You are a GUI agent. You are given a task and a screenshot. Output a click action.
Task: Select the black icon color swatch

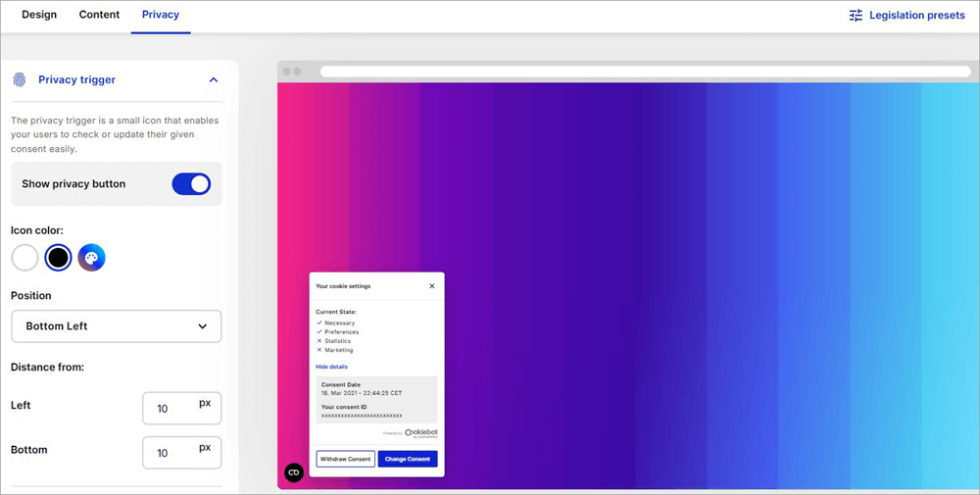[59, 258]
